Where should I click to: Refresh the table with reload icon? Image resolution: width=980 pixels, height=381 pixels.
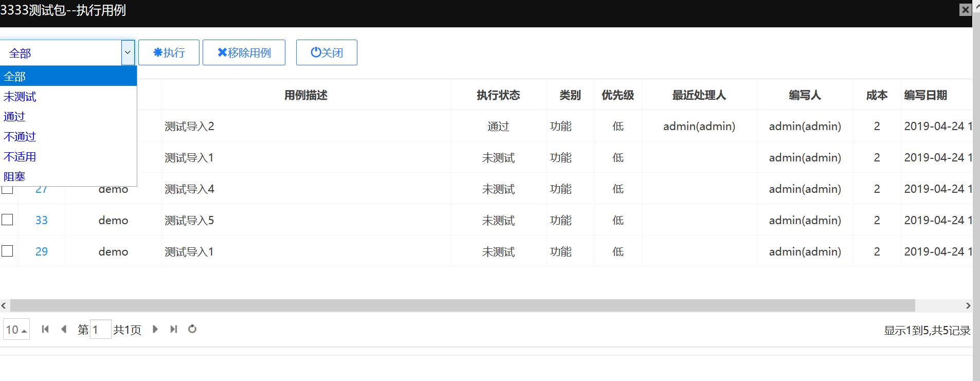(192, 329)
